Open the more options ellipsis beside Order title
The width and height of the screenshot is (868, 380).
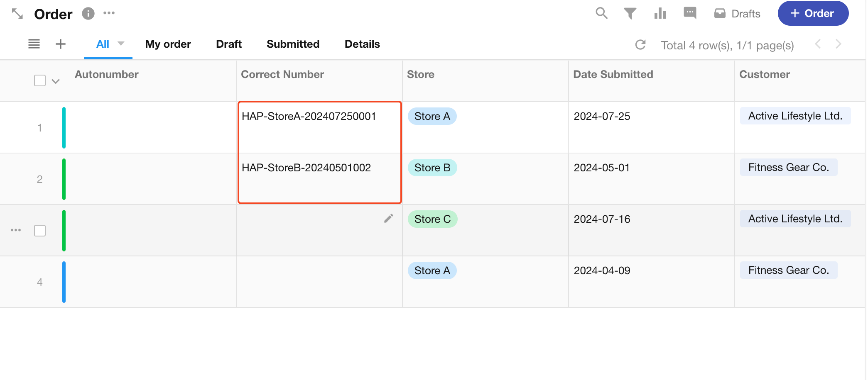click(109, 13)
